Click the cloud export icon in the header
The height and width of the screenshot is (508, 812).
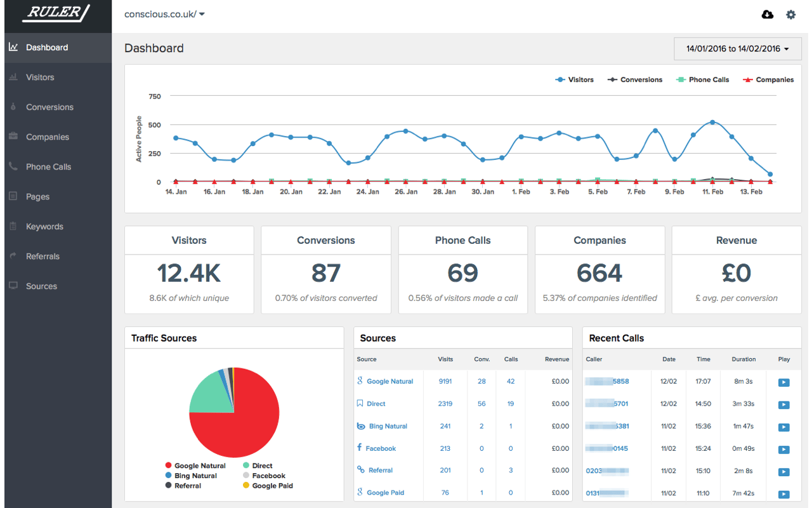click(x=767, y=14)
